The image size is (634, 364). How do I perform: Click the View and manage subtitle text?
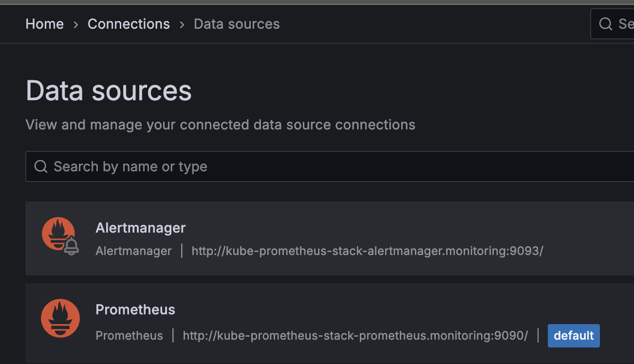(x=220, y=125)
